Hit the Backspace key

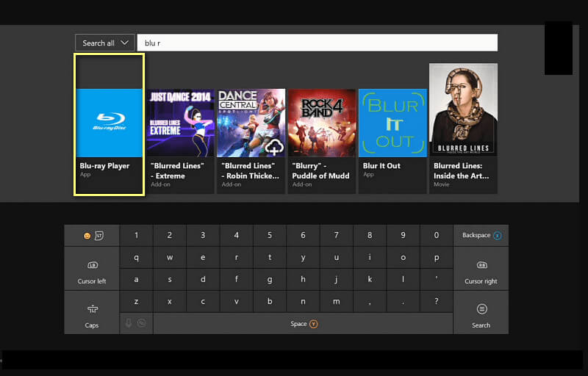481,236
